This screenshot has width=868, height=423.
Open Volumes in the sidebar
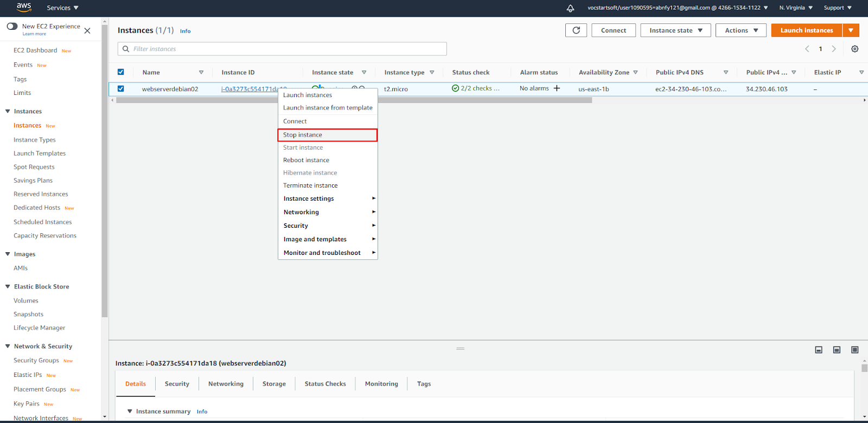(26, 301)
